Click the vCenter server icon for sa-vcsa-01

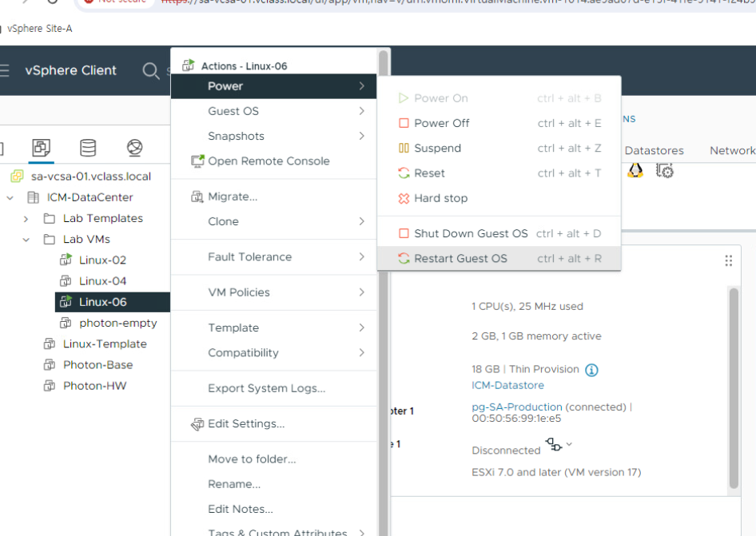point(17,177)
